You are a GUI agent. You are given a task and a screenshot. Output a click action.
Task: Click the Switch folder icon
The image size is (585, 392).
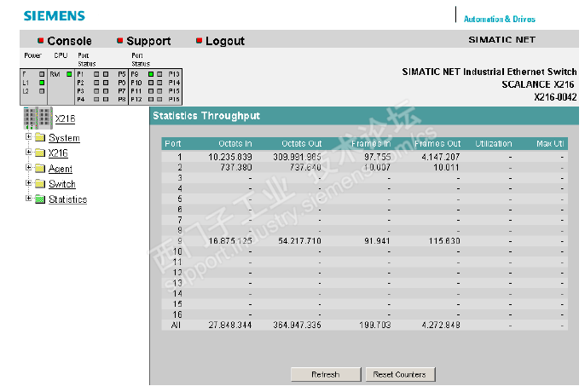40,183
